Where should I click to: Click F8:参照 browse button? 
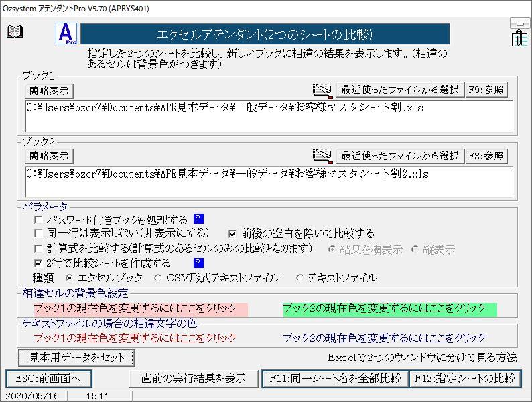click(486, 156)
